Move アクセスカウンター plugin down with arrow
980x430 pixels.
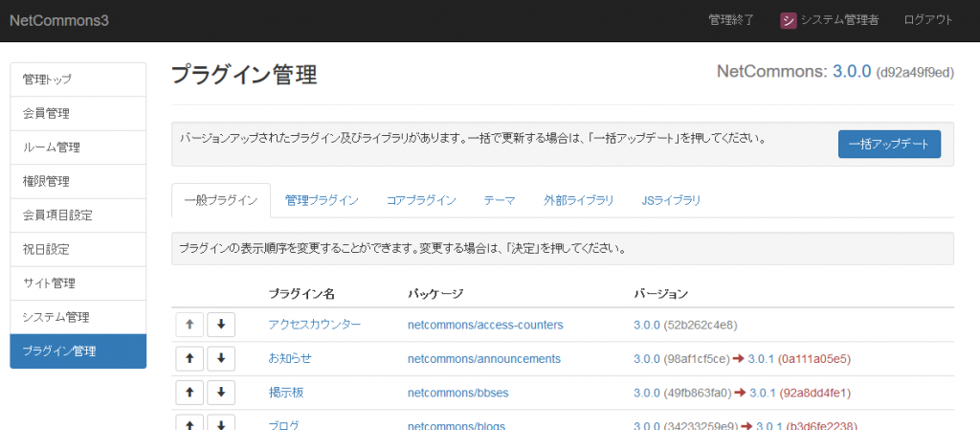point(221,325)
